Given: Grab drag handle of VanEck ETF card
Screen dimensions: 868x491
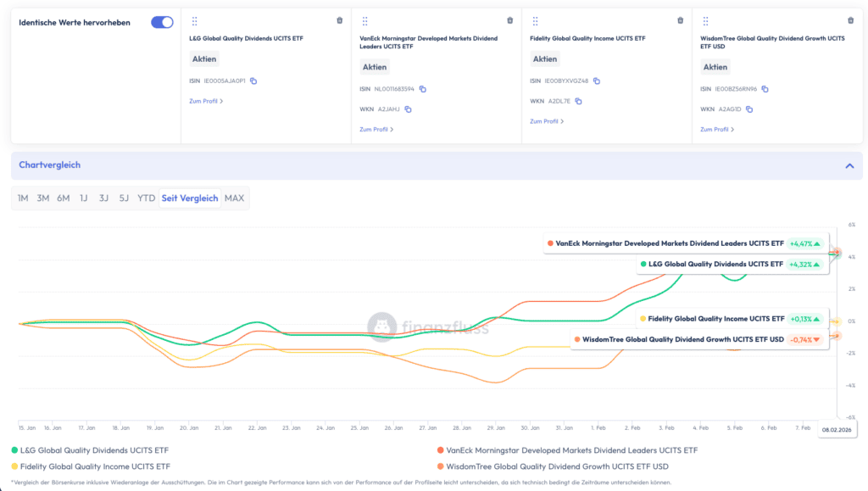Looking at the screenshot, I should click(364, 21).
